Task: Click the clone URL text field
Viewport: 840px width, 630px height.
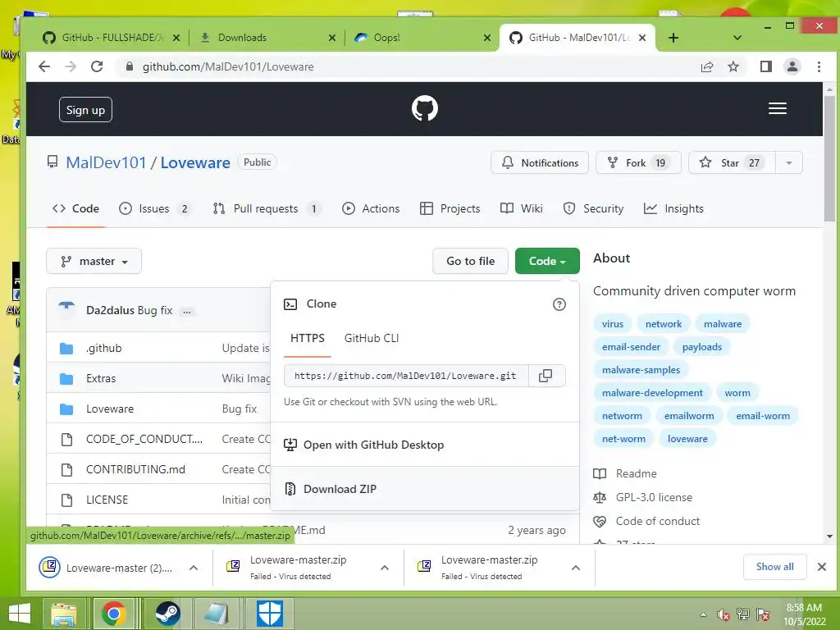Action: [x=406, y=376]
